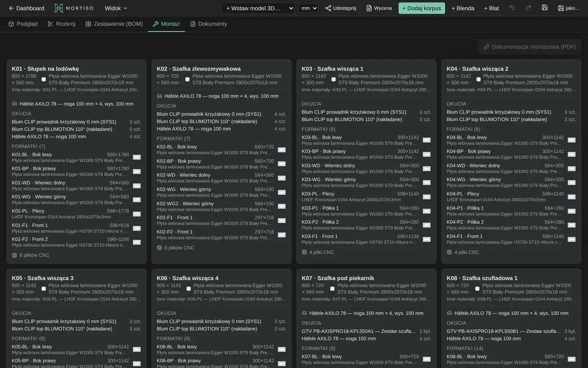Click the '+ Dodaj korpus' button
Viewport: 588px width, 368px height.
(421, 8)
